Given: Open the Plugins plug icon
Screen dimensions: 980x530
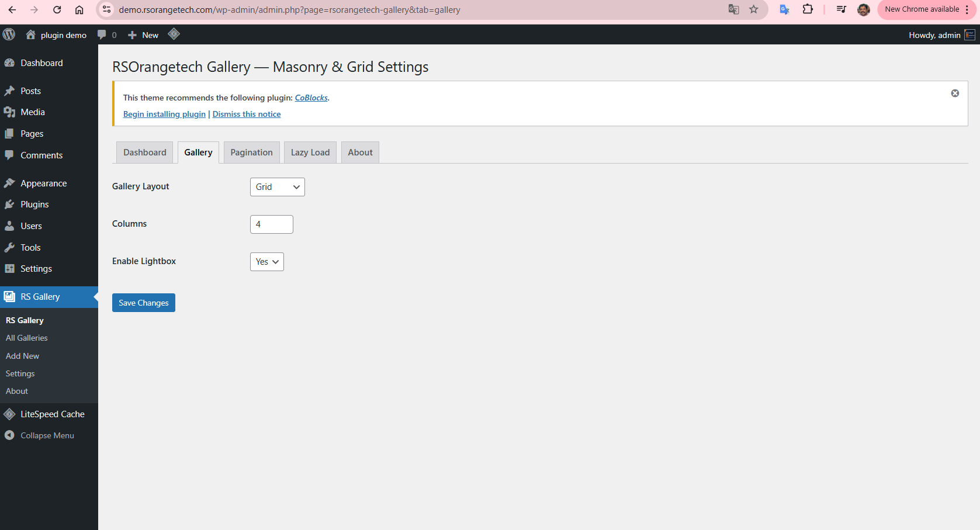Looking at the screenshot, I should 10,204.
